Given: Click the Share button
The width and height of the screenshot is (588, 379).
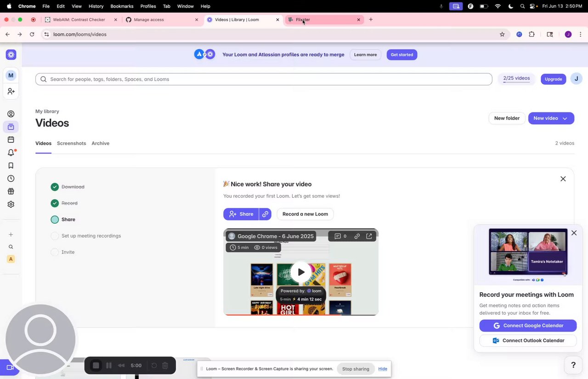Looking at the screenshot, I should (241, 214).
